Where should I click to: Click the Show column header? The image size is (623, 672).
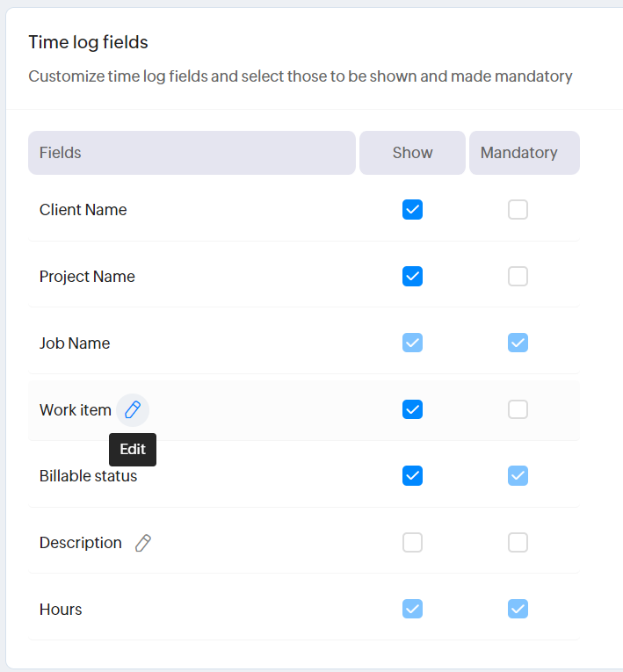(412, 153)
